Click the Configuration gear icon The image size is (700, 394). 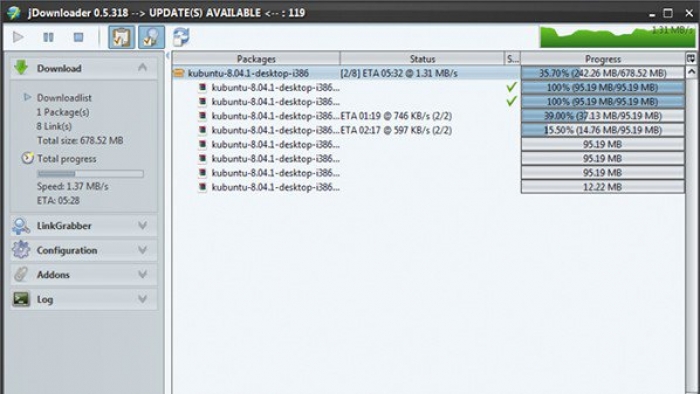[21, 250]
